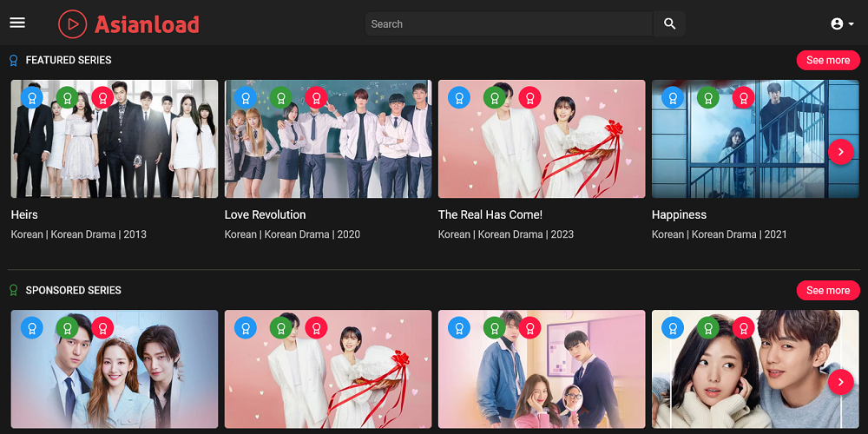Image resolution: width=868 pixels, height=434 pixels.
Task: Click the Love Revolution title link
Action: 265,214
